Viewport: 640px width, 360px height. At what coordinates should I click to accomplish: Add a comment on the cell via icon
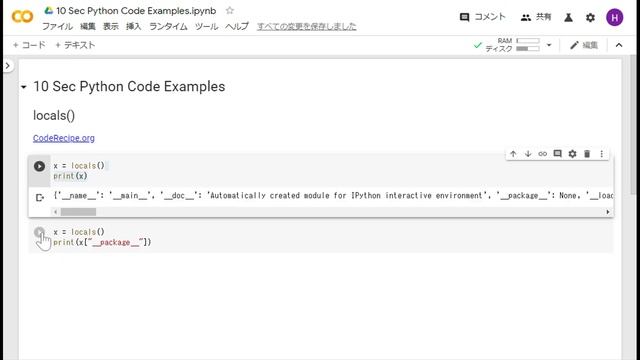coord(557,154)
